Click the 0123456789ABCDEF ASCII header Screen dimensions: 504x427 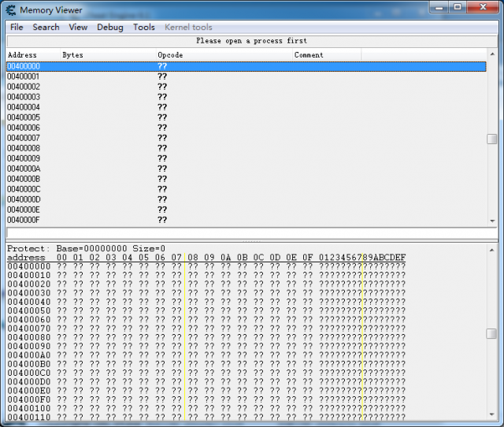[x=362, y=258]
